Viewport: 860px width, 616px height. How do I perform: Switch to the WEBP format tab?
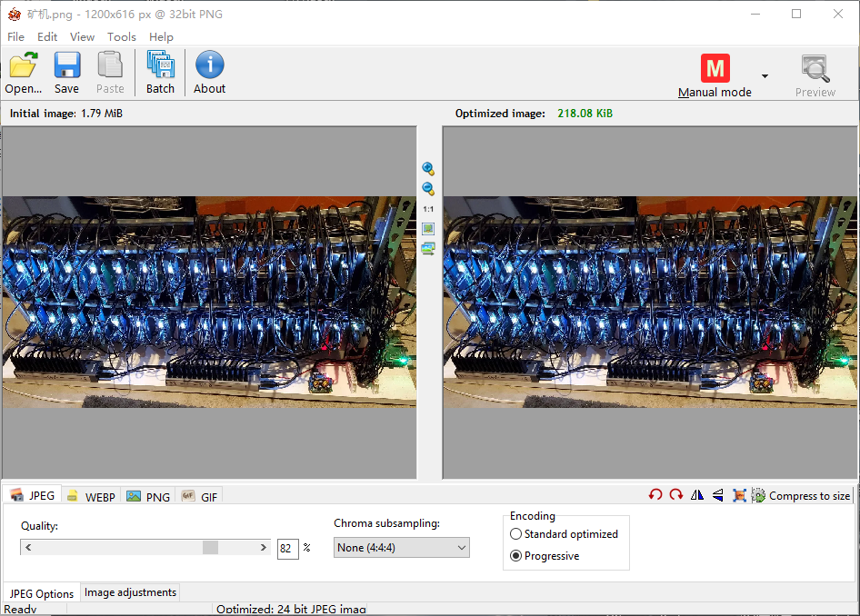click(91, 497)
